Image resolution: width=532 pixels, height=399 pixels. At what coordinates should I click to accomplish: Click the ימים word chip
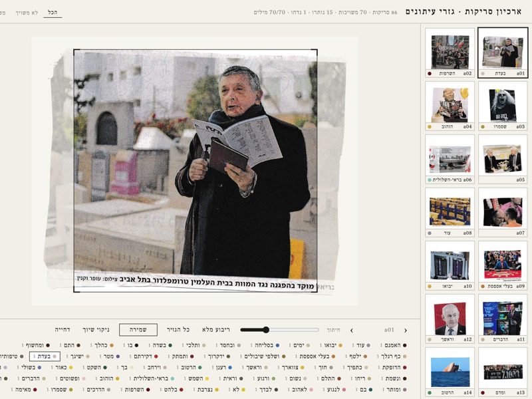tap(300, 345)
